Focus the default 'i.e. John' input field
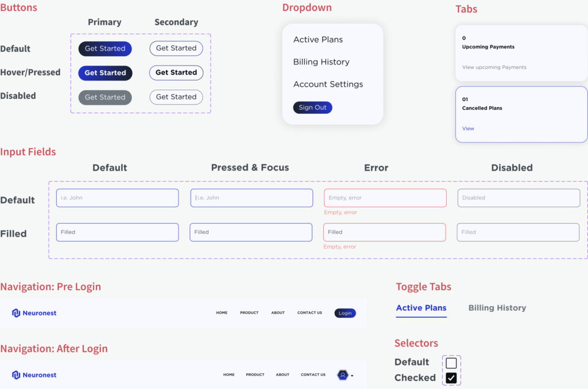This screenshot has width=588, height=389. [x=117, y=198]
